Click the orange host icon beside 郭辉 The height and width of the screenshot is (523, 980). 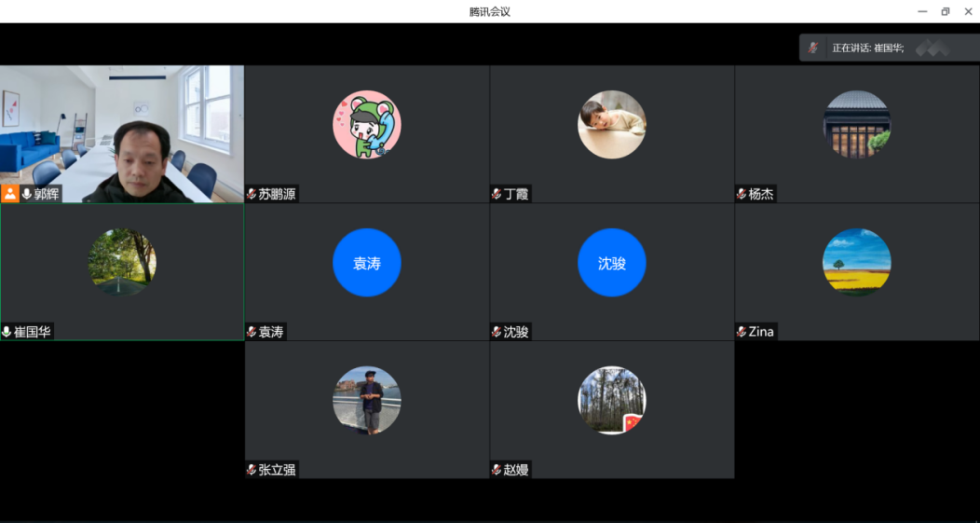[x=10, y=194]
